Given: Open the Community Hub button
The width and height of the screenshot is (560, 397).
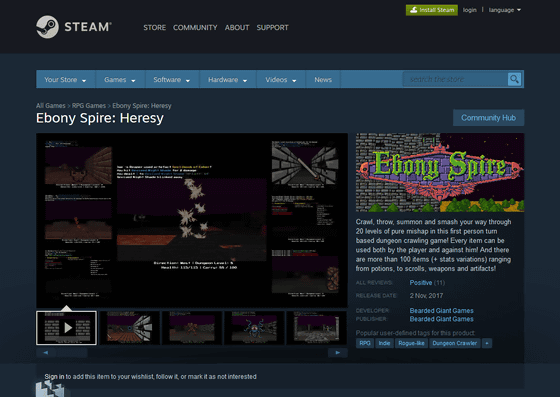Looking at the screenshot, I should [x=488, y=118].
